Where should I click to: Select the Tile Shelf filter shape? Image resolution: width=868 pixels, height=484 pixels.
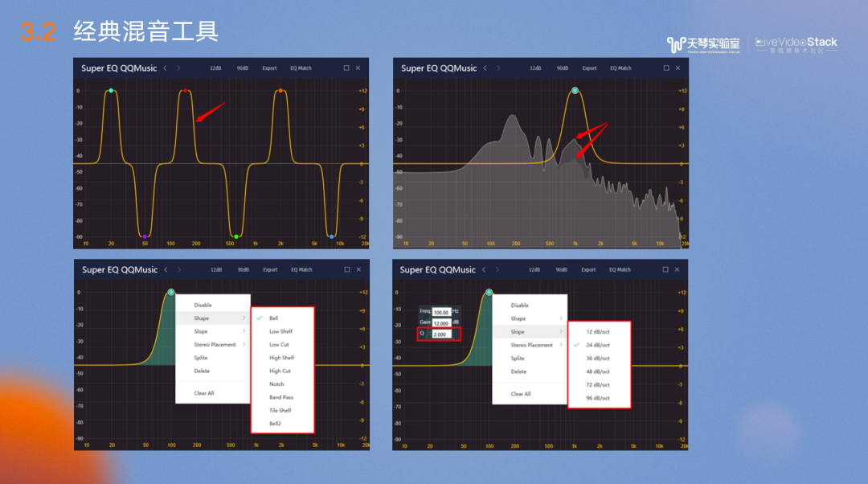(x=282, y=410)
